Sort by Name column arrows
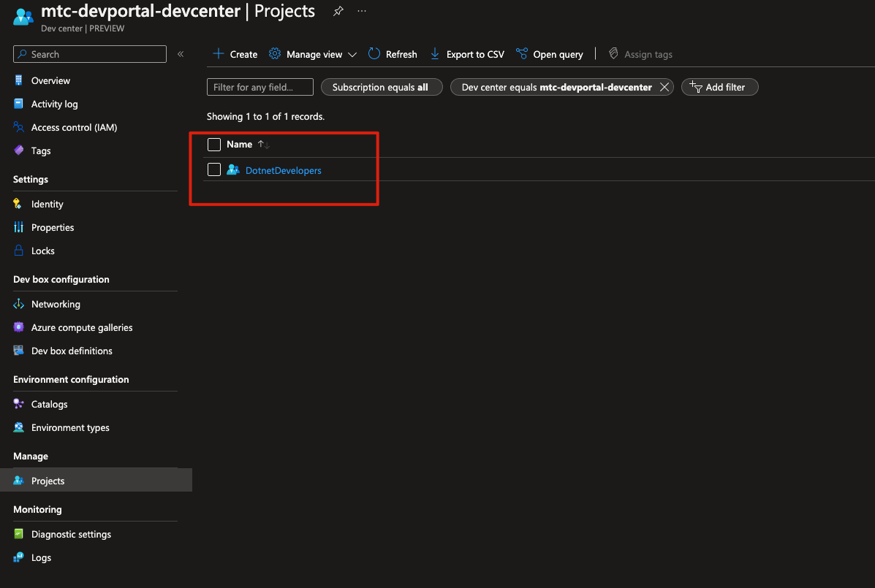 (x=264, y=145)
